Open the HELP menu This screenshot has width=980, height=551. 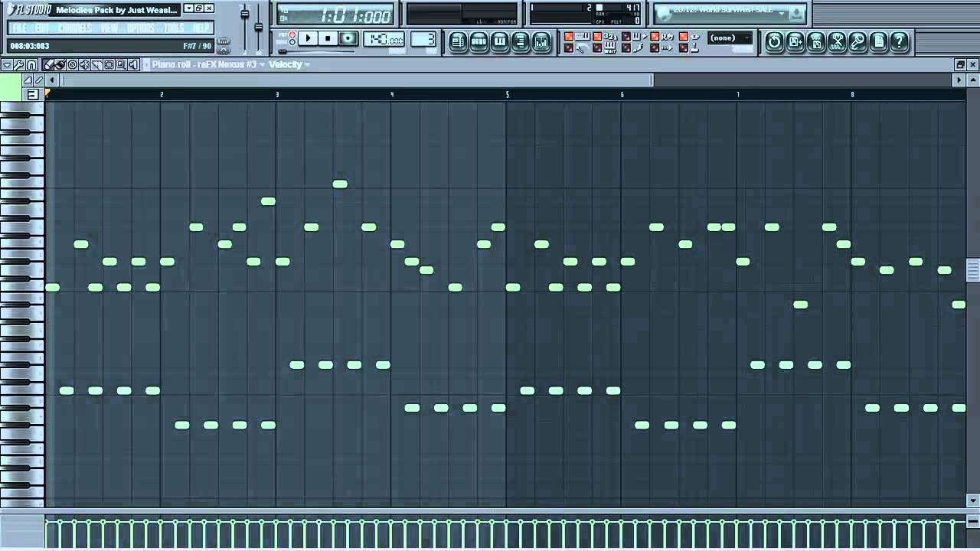point(201,28)
